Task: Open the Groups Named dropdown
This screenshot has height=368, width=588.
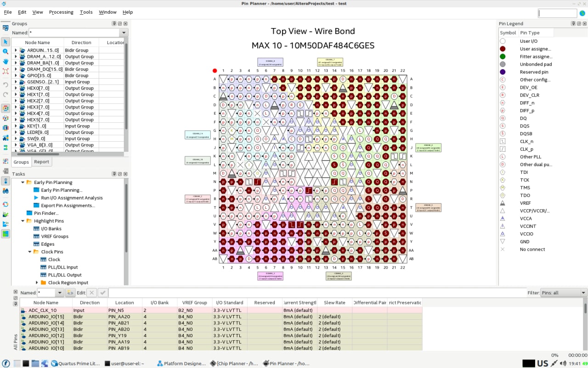Action: [123, 33]
